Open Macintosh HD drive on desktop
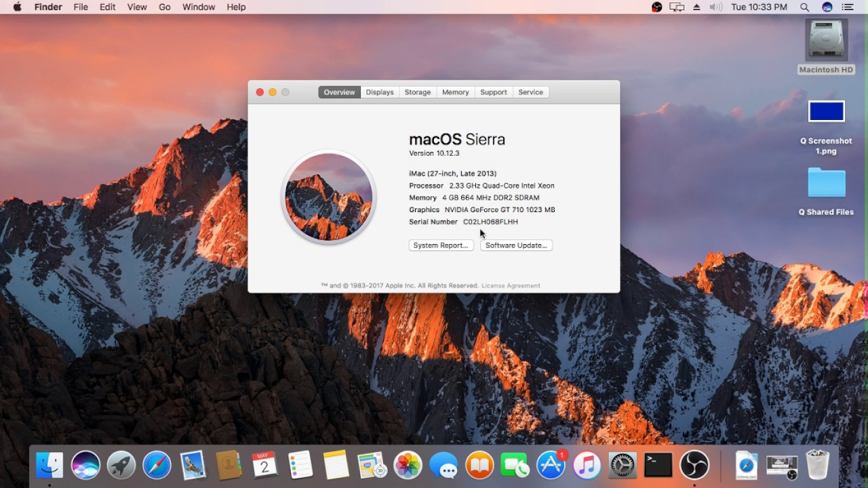 tap(826, 47)
